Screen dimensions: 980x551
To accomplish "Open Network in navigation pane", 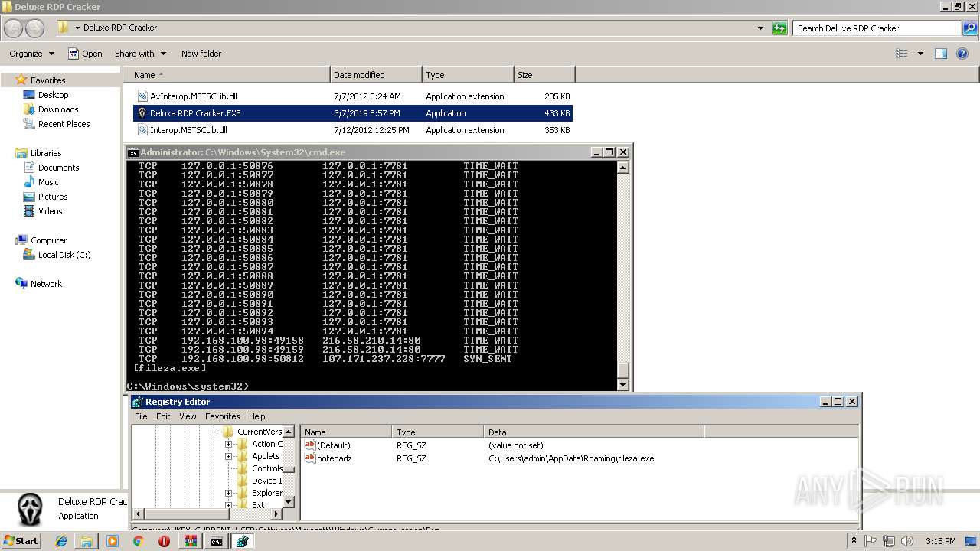I will (38, 284).
